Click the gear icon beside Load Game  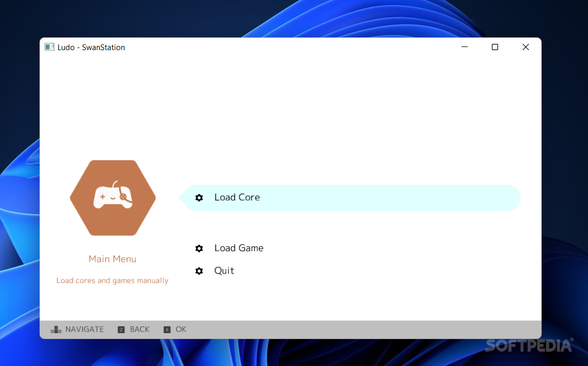tap(199, 249)
